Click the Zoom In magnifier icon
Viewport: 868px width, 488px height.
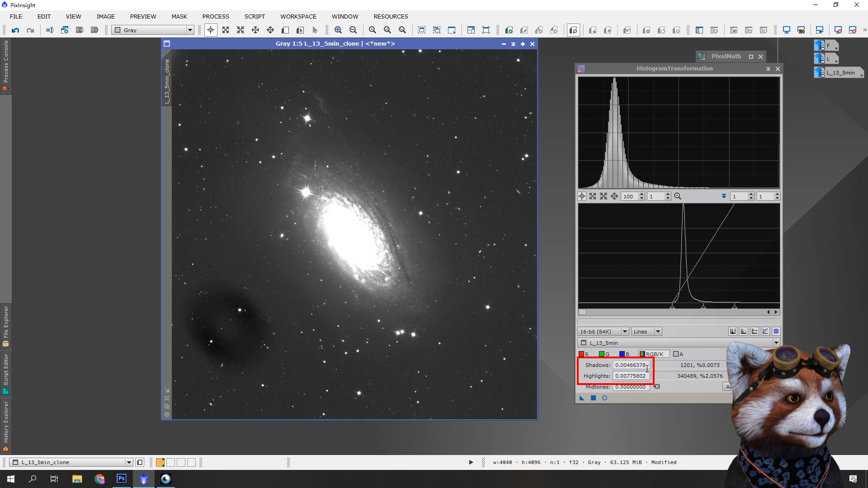click(338, 30)
